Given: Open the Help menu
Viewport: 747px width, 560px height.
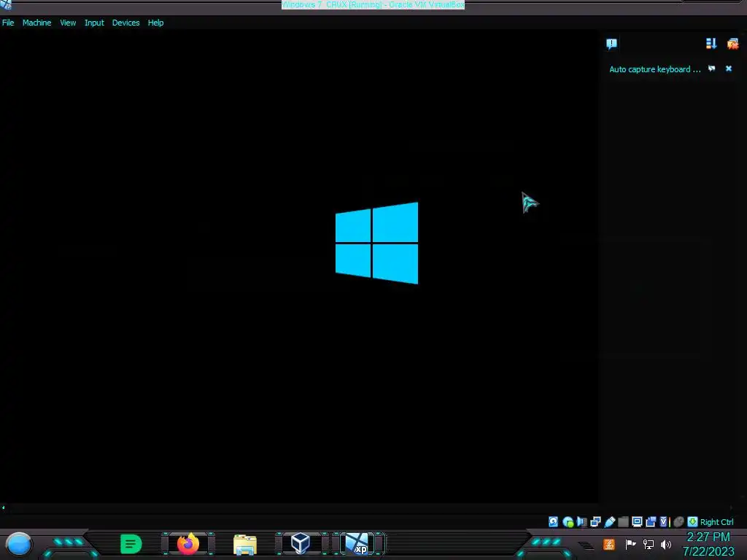Looking at the screenshot, I should tap(155, 23).
